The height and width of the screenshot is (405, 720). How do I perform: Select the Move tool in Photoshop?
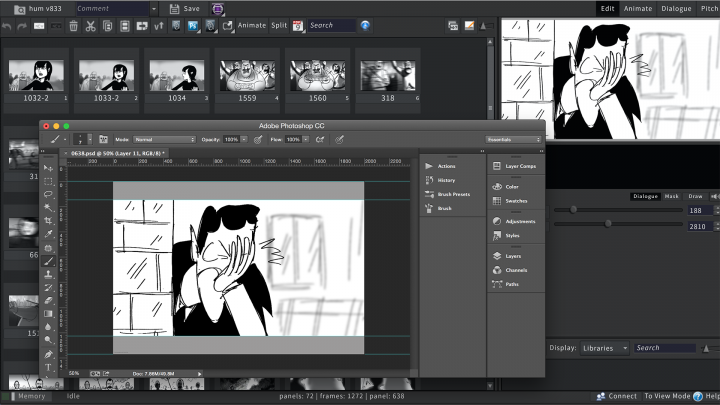(x=48, y=168)
